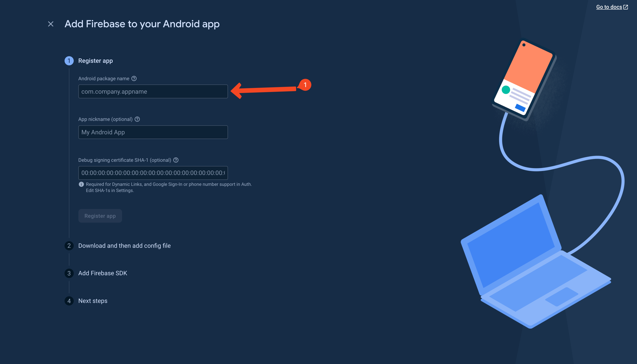Expand the Next steps section
Screen dimensions: 637x364
[x=93, y=301]
